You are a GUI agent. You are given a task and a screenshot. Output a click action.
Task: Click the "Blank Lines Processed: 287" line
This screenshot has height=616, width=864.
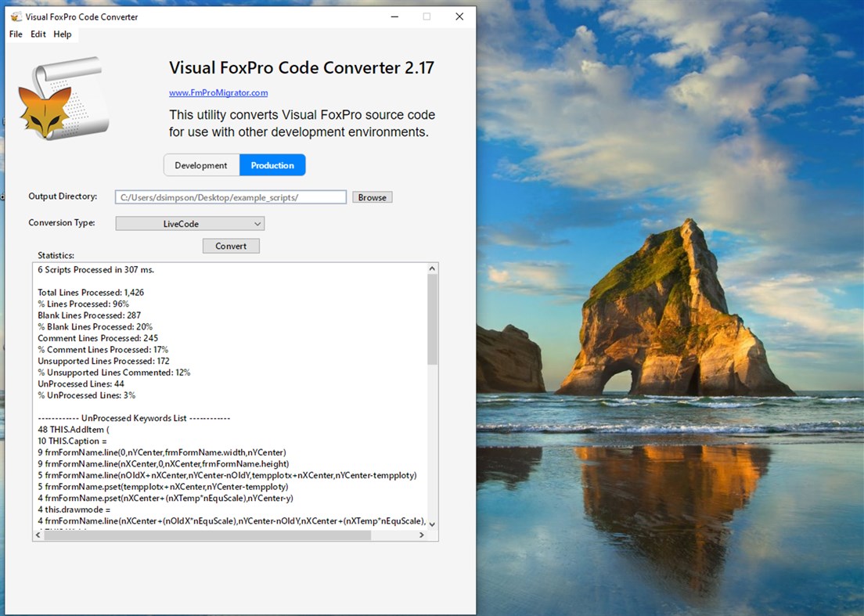click(x=89, y=315)
